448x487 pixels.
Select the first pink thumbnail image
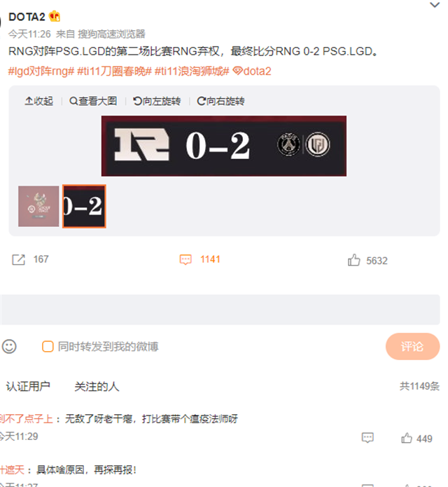pos(38,206)
